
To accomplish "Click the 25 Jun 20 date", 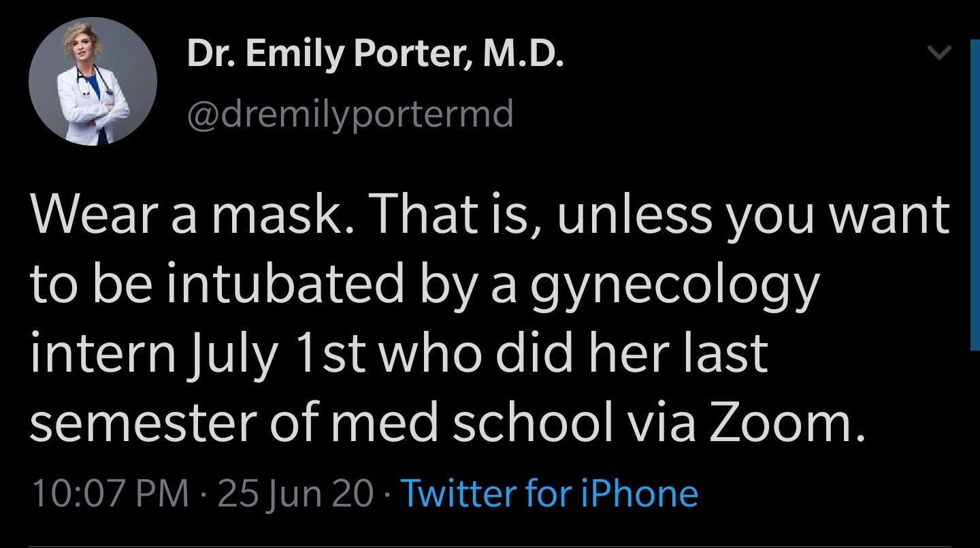I will click(296, 494).
